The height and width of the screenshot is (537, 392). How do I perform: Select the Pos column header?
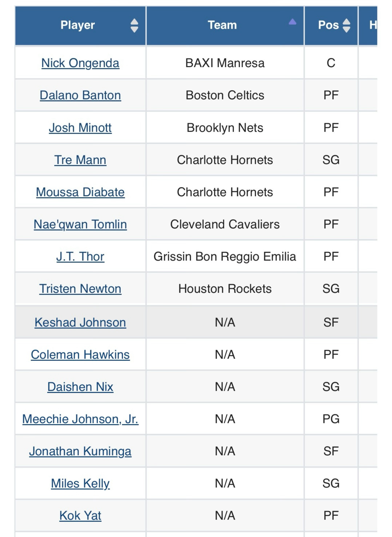(x=331, y=26)
